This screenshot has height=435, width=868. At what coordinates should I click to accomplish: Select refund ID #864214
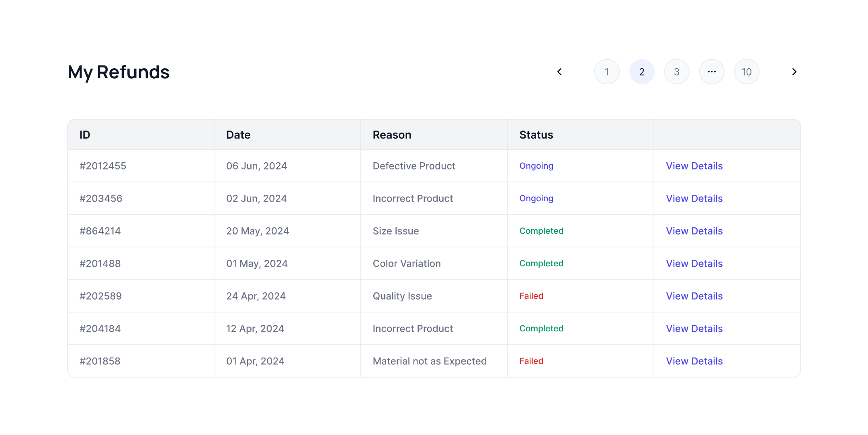click(x=100, y=231)
